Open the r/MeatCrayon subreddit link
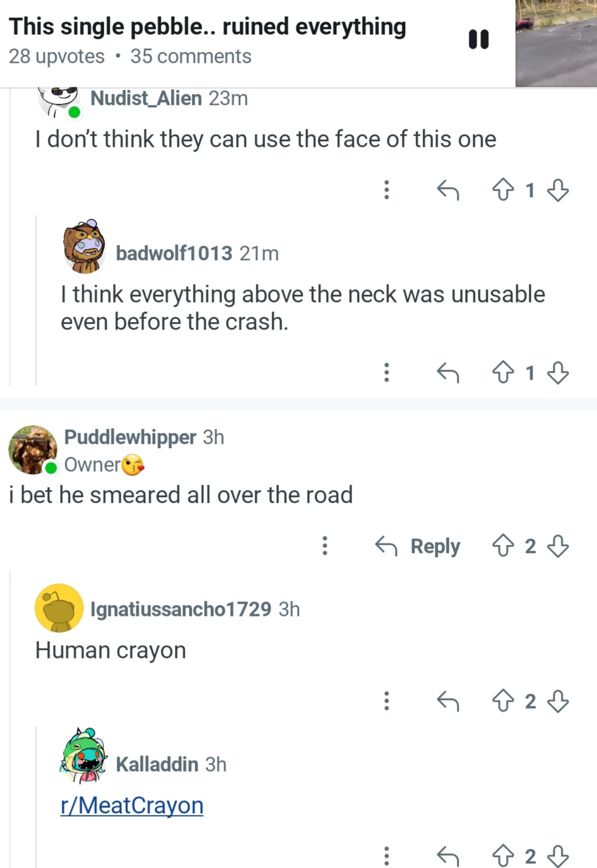597x868 pixels. pyautogui.click(x=132, y=806)
